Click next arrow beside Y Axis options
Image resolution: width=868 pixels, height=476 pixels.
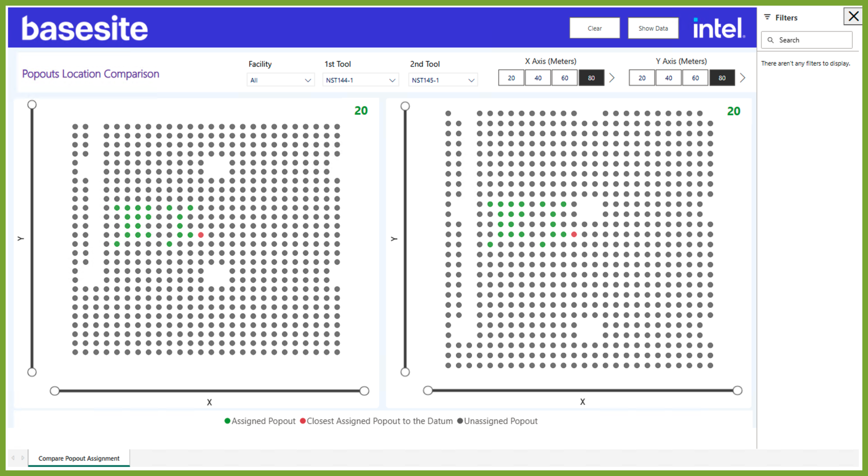743,78
